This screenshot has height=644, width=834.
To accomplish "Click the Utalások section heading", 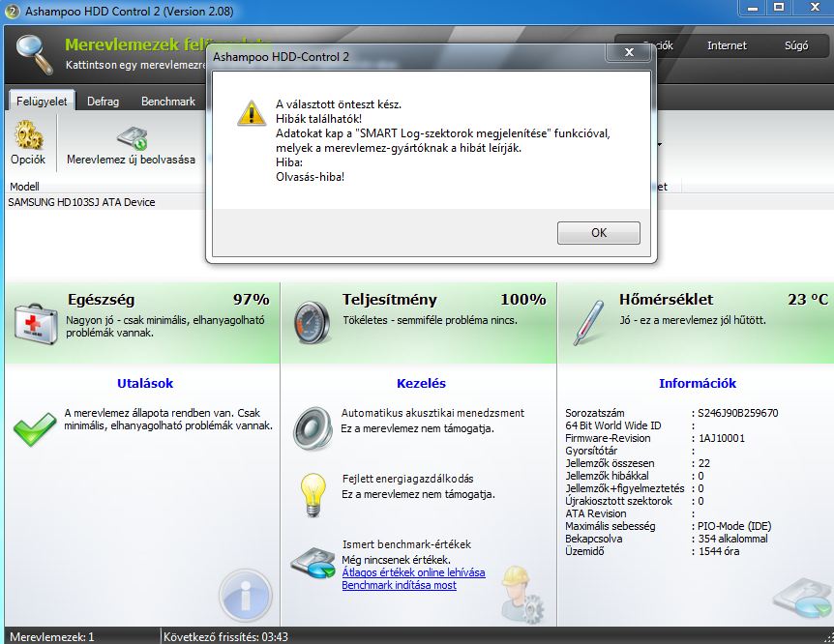I will pyautogui.click(x=145, y=384).
